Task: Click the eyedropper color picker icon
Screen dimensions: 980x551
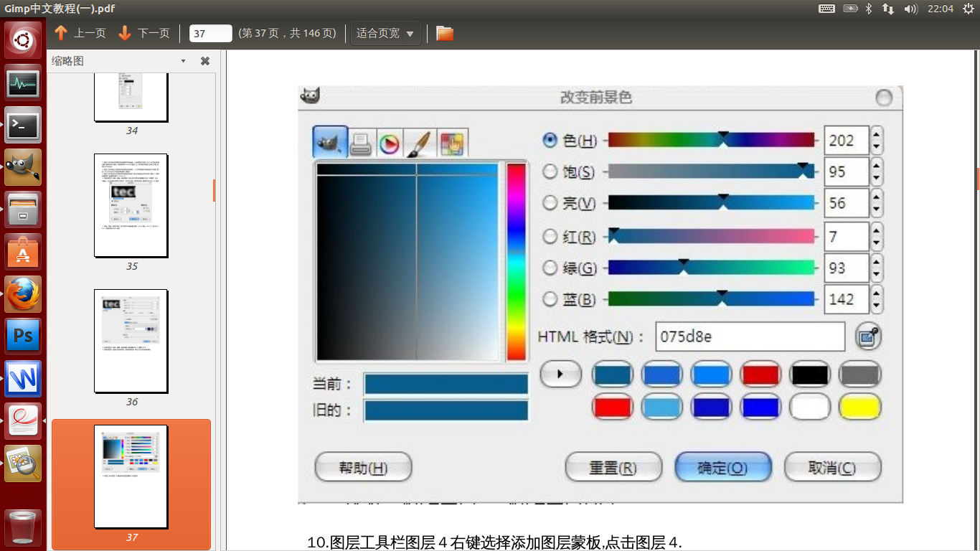Action: [x=868, y=336]
